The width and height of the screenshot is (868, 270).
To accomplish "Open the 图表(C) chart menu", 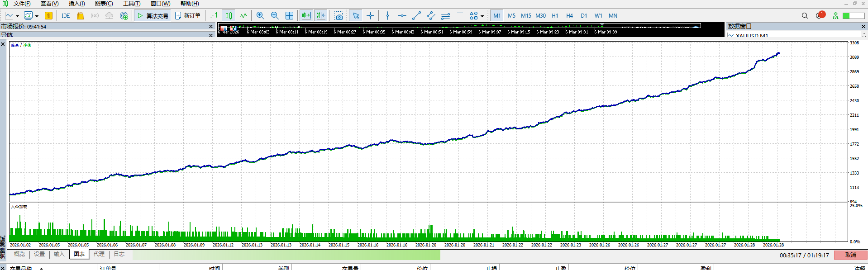I will (104, 4).
